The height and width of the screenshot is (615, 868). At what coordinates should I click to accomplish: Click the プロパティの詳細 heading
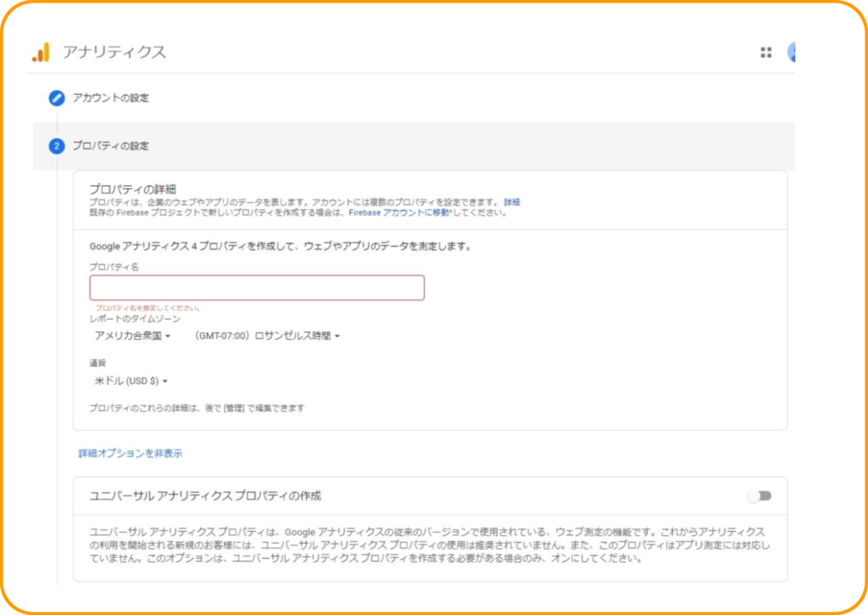pyautogui.click(x=133, y=189)
